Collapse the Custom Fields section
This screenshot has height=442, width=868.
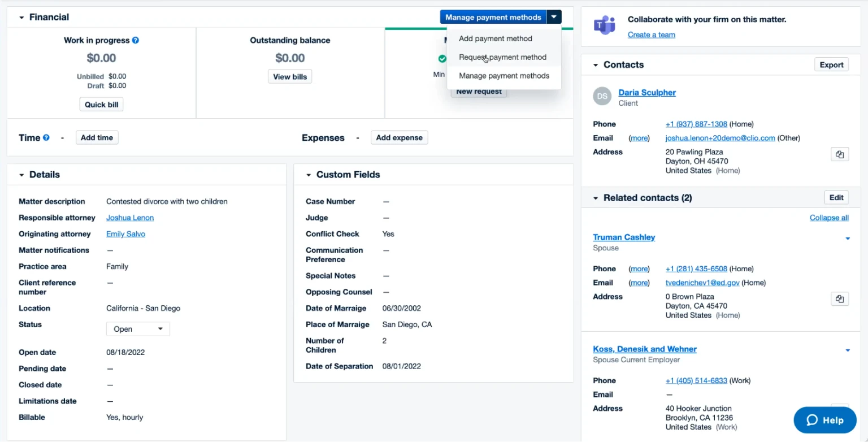tap(309, 175)
